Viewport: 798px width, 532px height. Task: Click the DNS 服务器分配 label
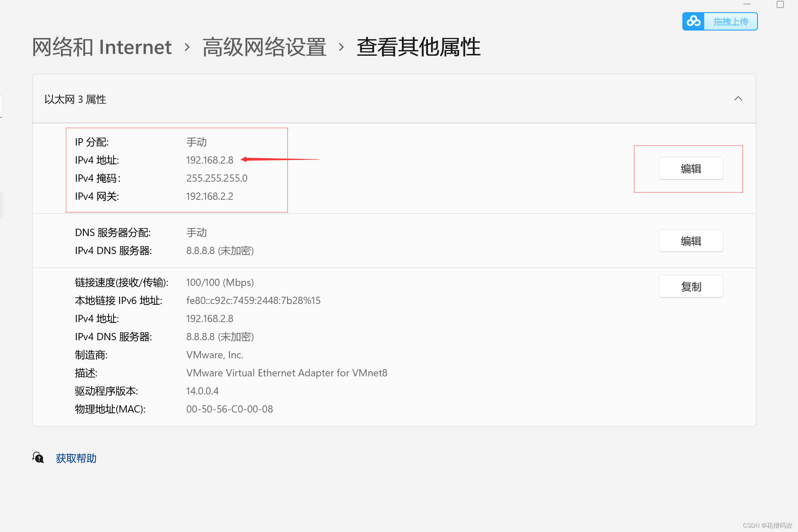click(113, 232)
